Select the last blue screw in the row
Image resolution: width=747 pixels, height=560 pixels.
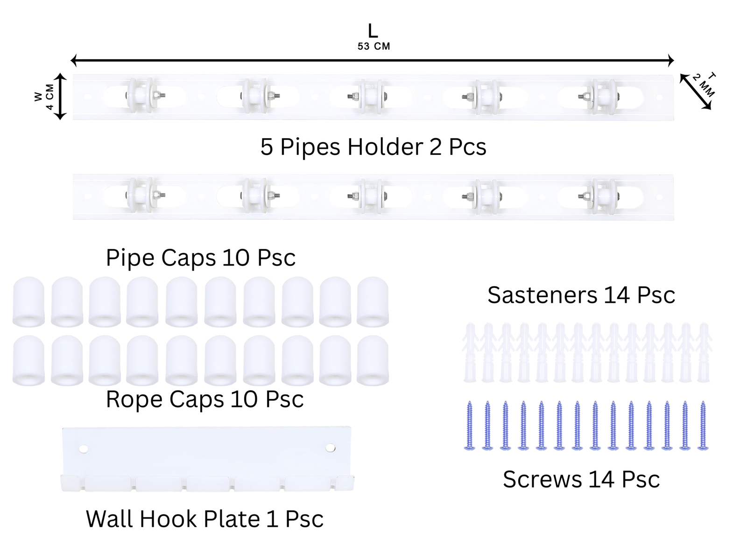coord(703,425)
